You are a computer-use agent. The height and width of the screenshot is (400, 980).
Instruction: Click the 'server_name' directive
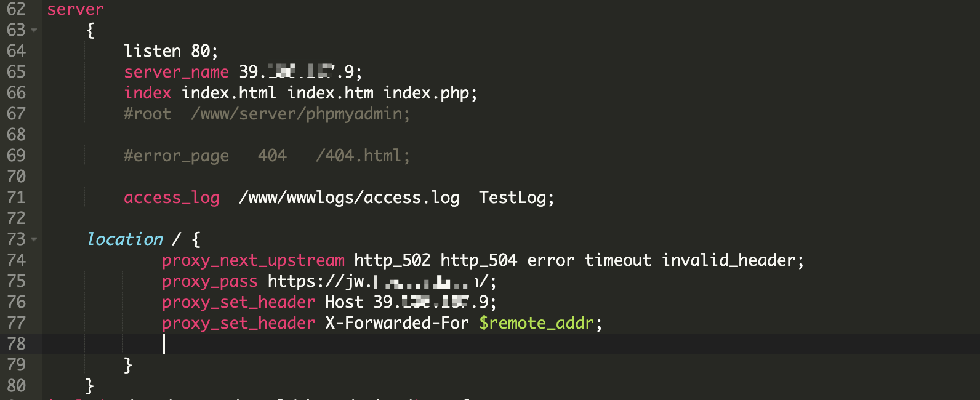coord(176,72)
